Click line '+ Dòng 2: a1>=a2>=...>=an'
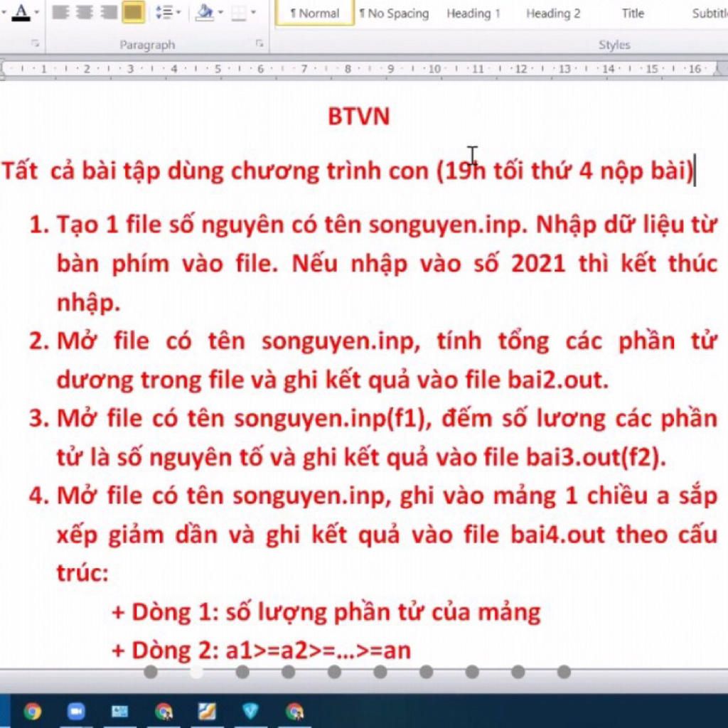728x728 pixels. [262, 651]
